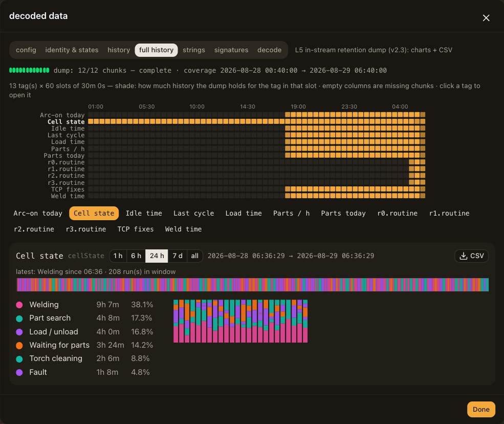Image resolution: width=504 pixels, height=424 pixels.
Task: Open Load time row label in heatmap
Action: (x=68, y=142)
